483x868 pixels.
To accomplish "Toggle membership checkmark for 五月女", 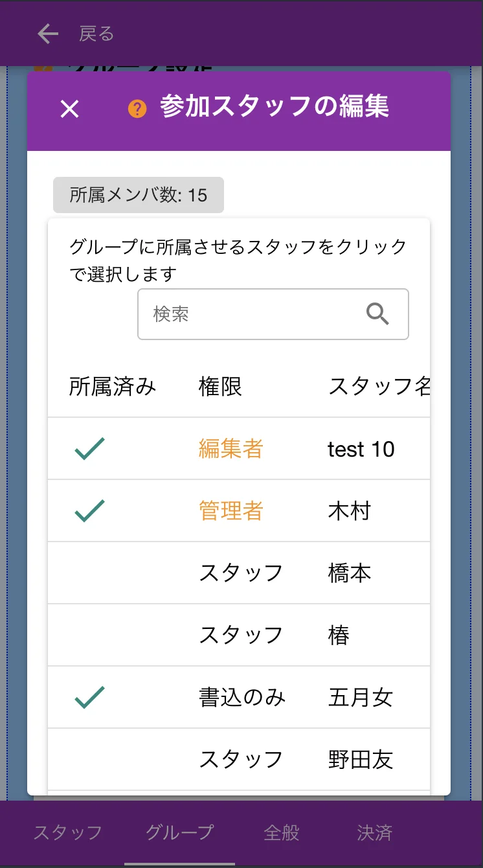I will [90, 697].
